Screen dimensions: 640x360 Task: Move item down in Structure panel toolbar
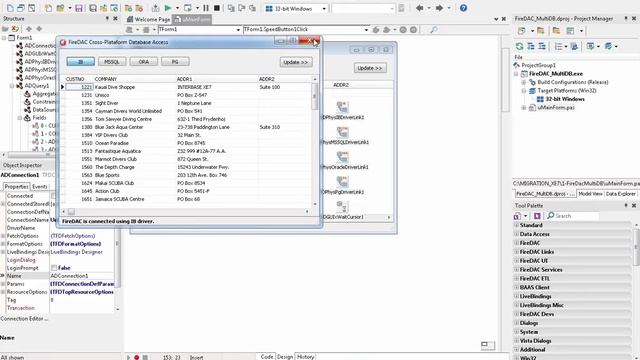[39, 29]
